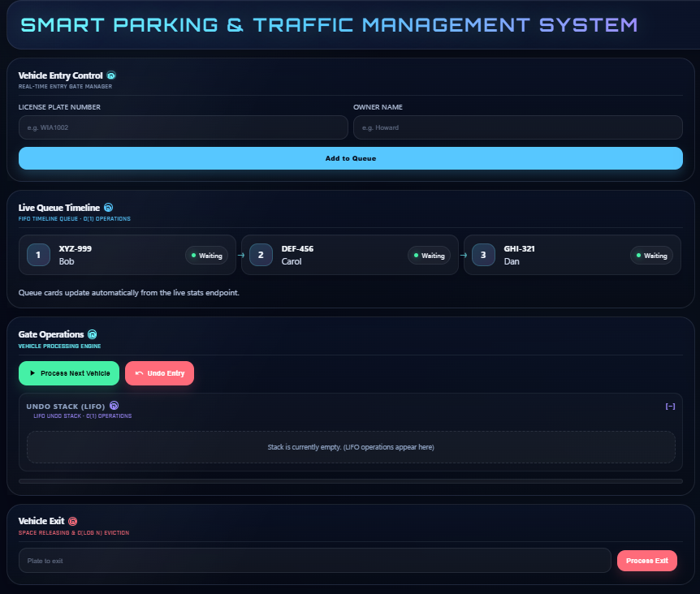Viewport: 700px width, 594px height.
Task: Select queue card XYZ-999 Bob
Action: tap(127, 255)
